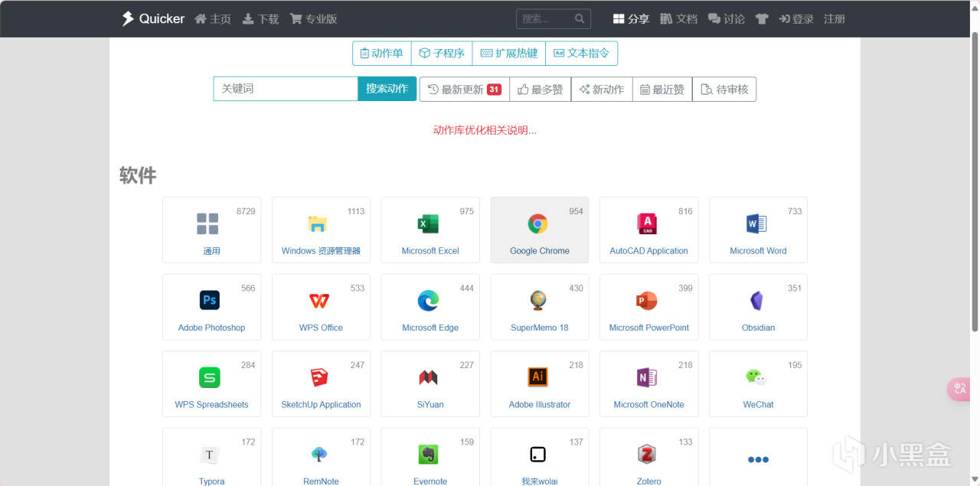Click the translate floating icon at right edge
Image resolution: width=980 pixels, height=486 pixels.
[x=960, y=389]
